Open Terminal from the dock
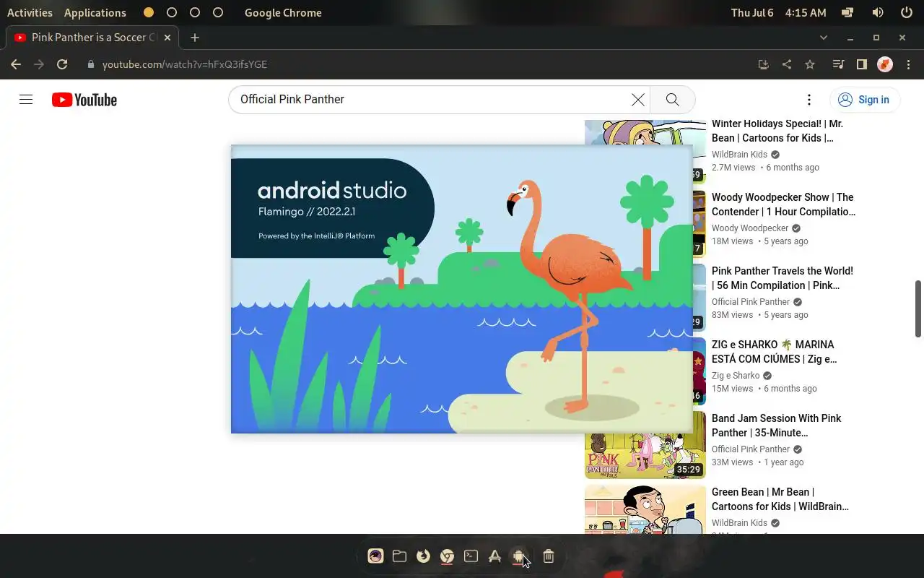This screenshot has width=924, height=578. [471, 556]
